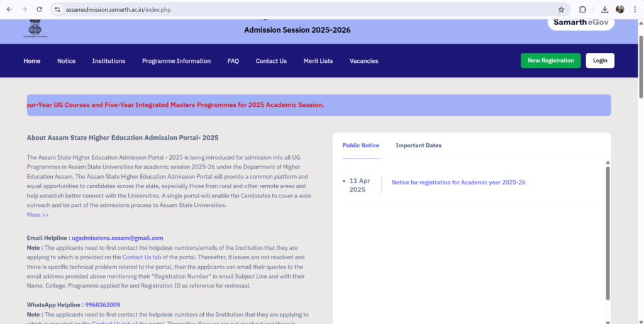Click Admission Session 2025-2026 header text
The height and width of the screenshot is (324, 644).
(x=297, y=30)
